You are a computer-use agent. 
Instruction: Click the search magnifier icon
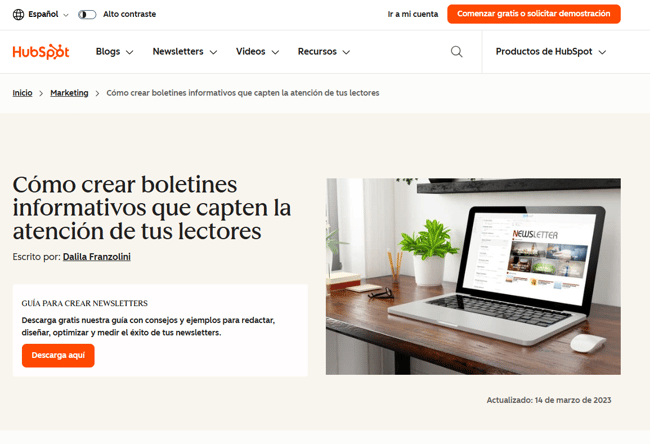pos(456,52)
